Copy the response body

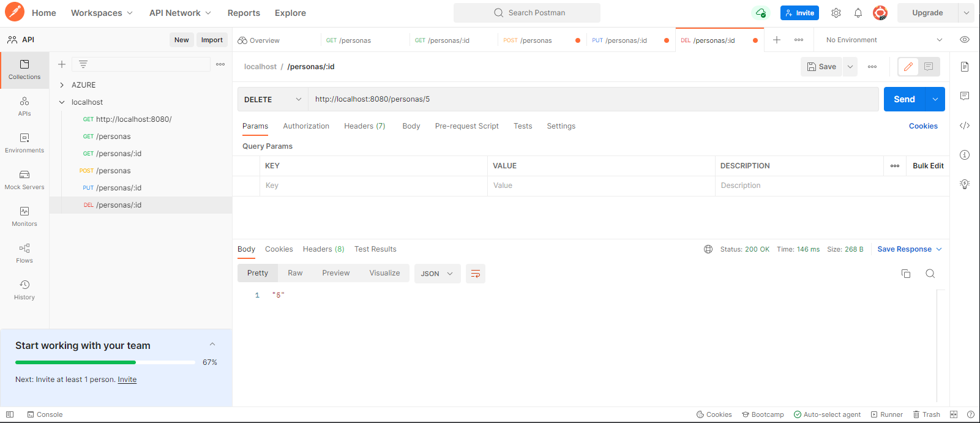tap(906, 274)
